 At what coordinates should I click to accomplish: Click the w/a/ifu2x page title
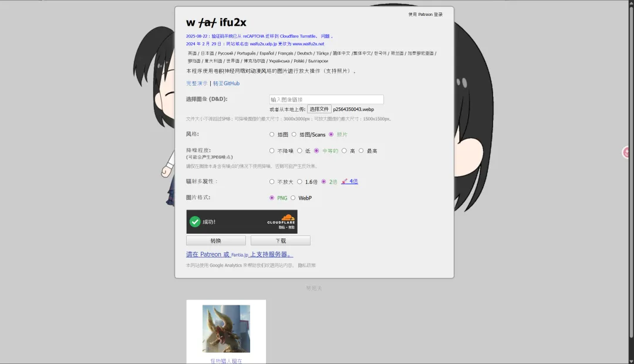click(x=216, y=22)
